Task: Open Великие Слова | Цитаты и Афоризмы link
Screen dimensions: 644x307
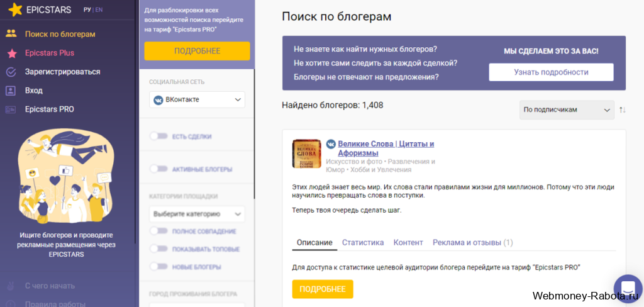Action: click(x=386, y=148)
